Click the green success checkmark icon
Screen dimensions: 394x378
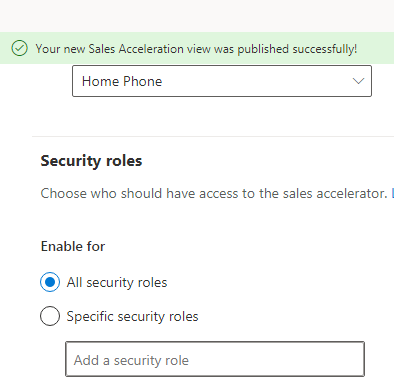19,48
